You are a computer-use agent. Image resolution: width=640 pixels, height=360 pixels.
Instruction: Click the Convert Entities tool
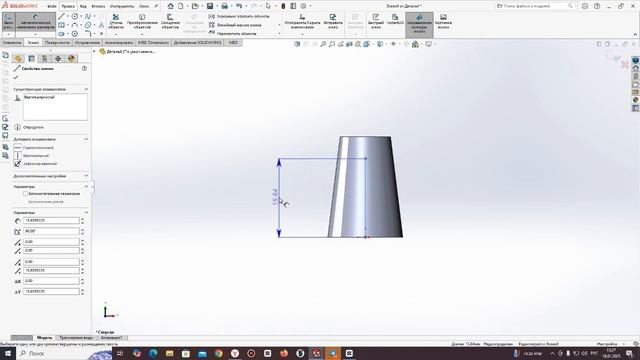142,21
